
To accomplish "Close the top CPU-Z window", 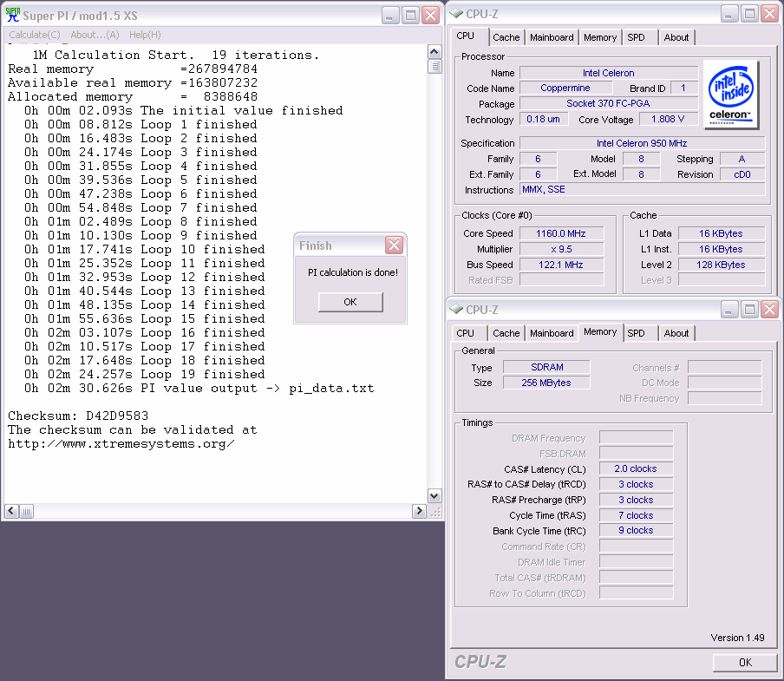I will click(x=769, y=14).
